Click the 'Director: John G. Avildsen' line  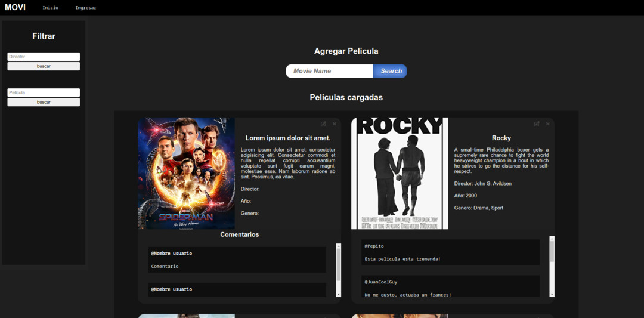[483, 183]
